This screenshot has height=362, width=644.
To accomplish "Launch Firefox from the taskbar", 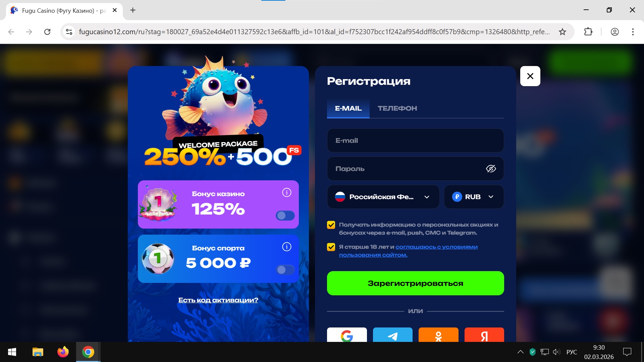I will (63, 352).
